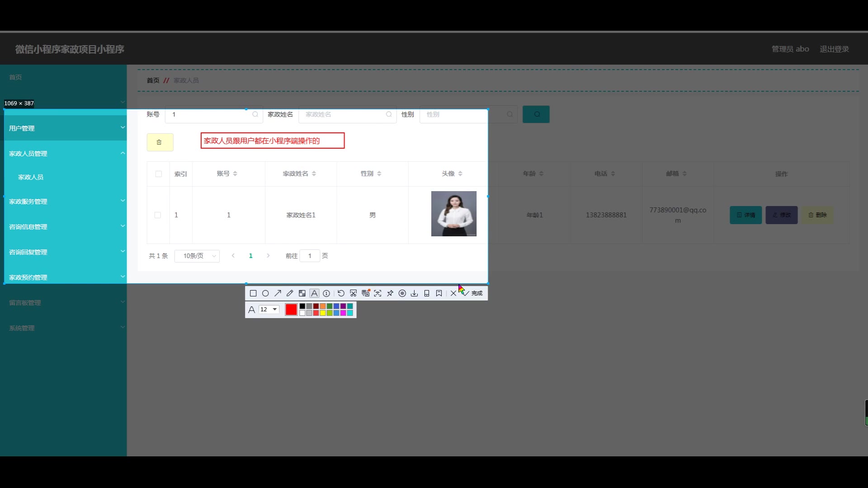
Task: Click the 前往 page number input
Action: (310, 256)
